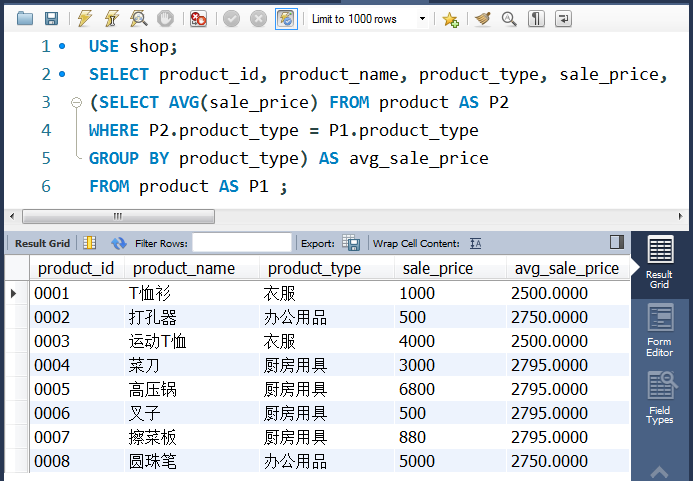Open find panel with the magnifier icon
The height and width of the screenshot is (481, 693).
(x=509, y=19)
